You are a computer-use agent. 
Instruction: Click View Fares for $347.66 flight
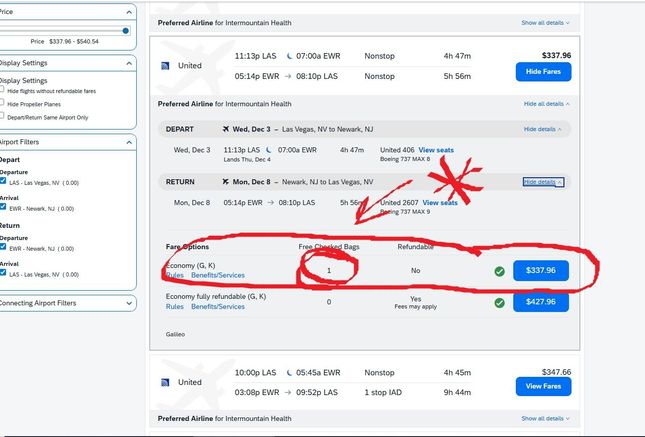pyautogui.click(x=543, y=386)
